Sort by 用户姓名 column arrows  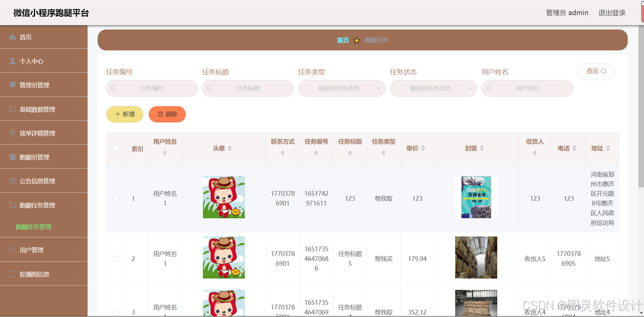[165, 153]
